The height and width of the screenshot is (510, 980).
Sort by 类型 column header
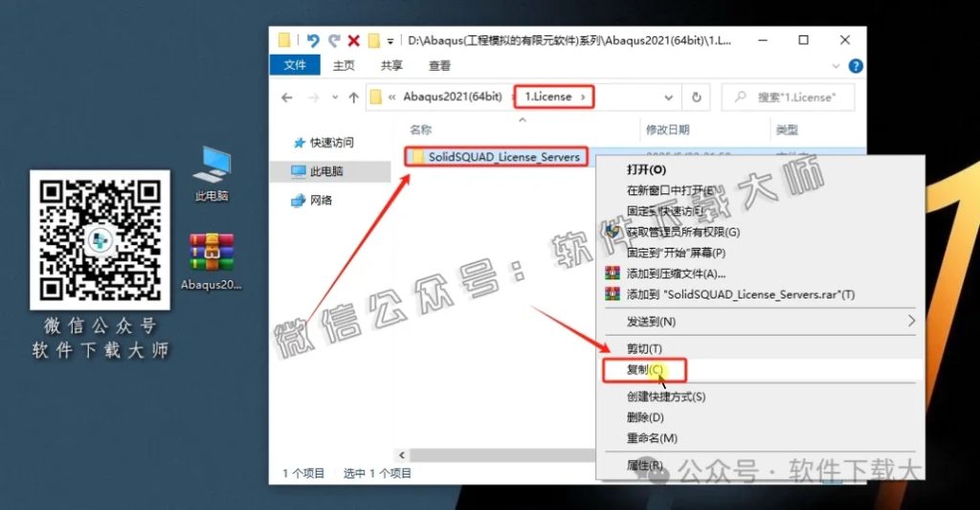pyautogui.click(x=787, y=129)
